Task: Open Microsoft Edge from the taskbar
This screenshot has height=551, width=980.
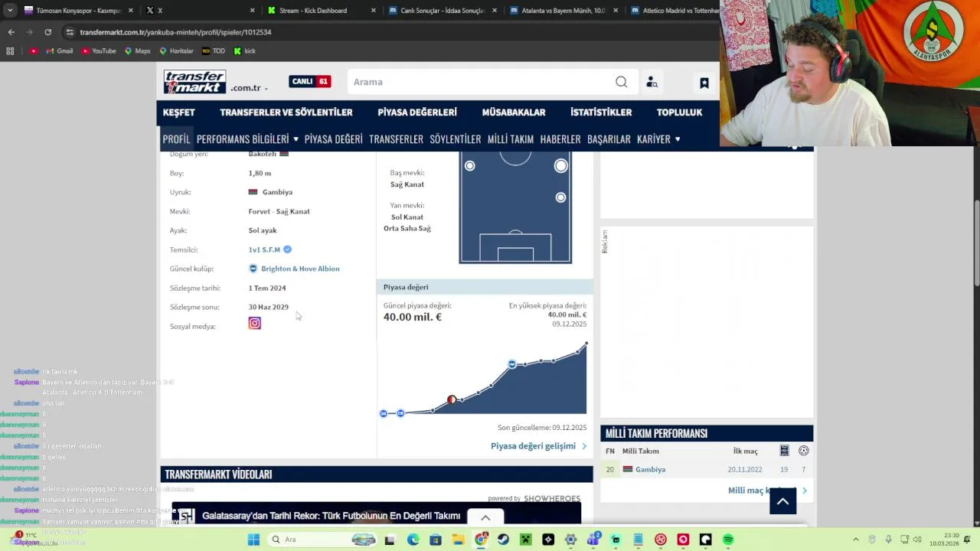Action: pyautogui.click(x=413, y=540)
